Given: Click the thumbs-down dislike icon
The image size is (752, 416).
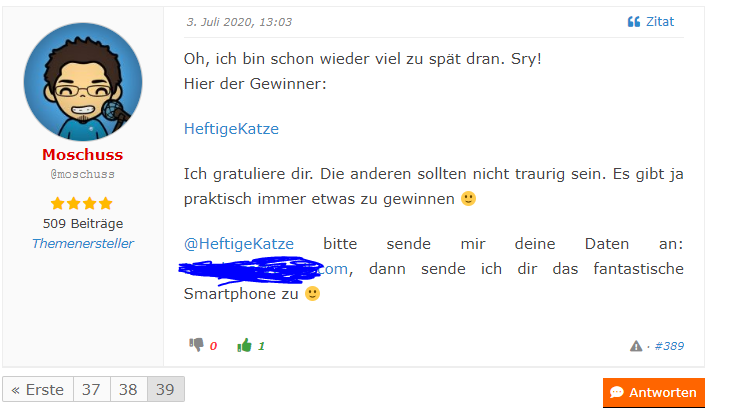Looking at the screenshot, I should pos(196,345).
